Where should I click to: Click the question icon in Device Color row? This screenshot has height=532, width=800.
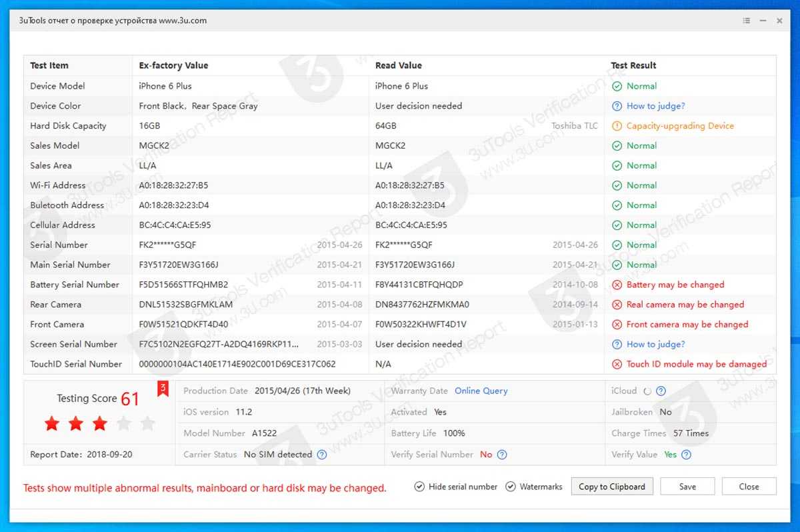click(617, 106)
